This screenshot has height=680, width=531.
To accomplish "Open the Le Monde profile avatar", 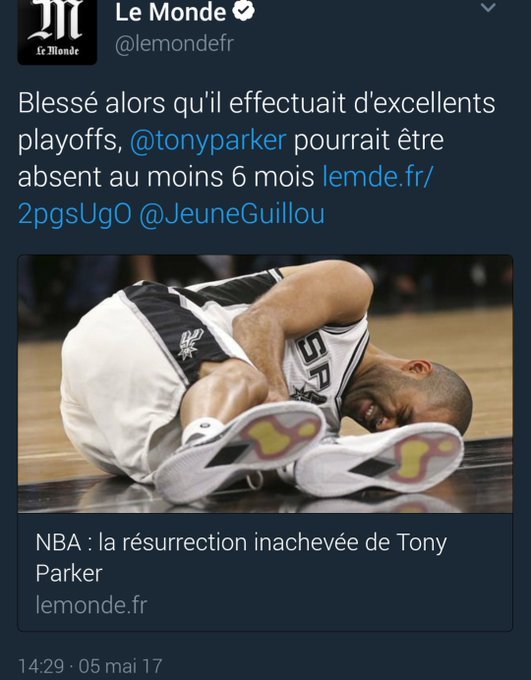I will coord(57,31).
